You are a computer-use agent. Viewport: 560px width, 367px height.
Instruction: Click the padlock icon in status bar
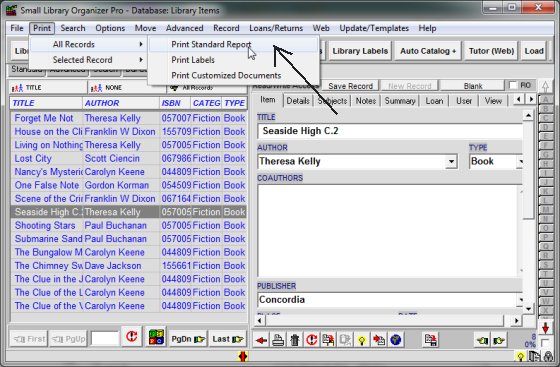[548, 356]
